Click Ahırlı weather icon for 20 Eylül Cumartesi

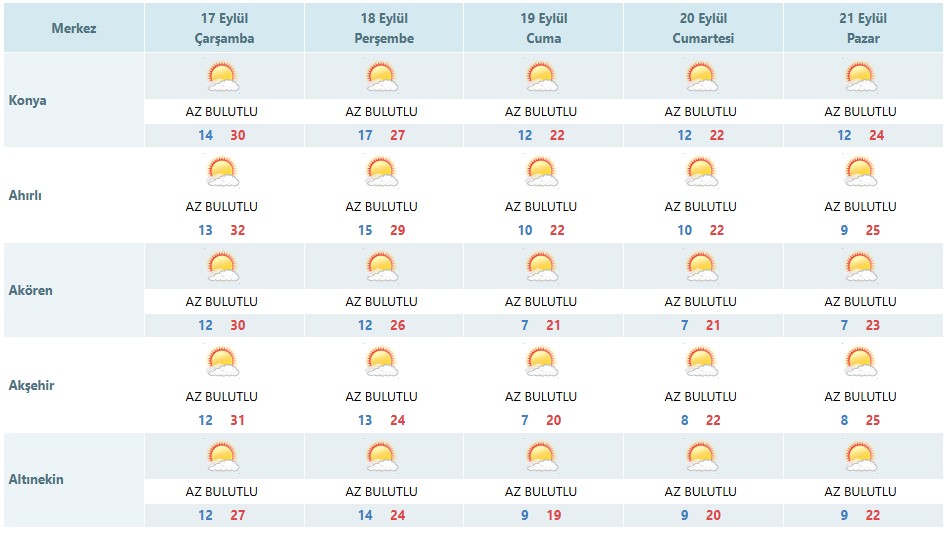tap(702, 171)
